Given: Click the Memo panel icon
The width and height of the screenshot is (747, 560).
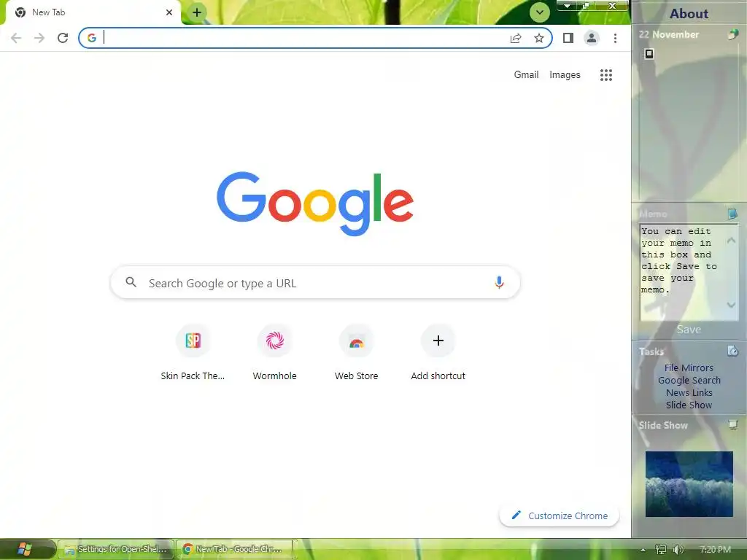Looking at the screenshot, I should [732, 214].
